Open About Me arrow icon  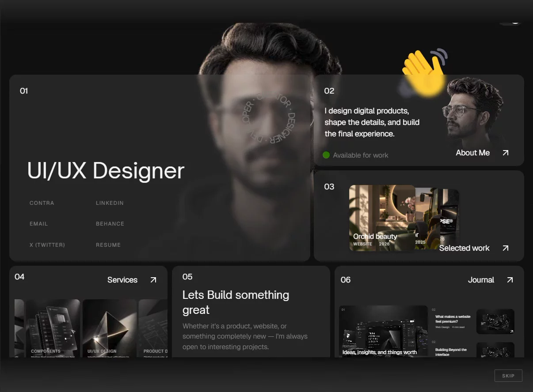(506, 153)
